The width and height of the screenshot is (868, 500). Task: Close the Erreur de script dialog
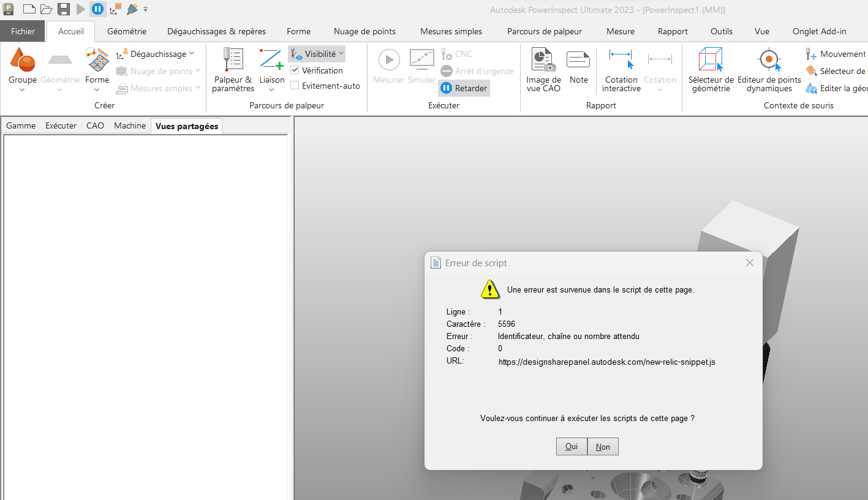749,263
